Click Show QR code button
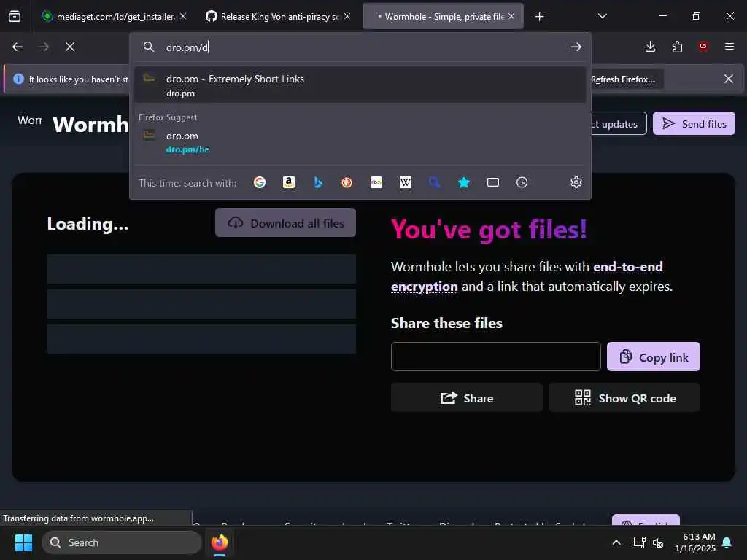Viewport: 747px width, 560px height. tap(624, 397)
